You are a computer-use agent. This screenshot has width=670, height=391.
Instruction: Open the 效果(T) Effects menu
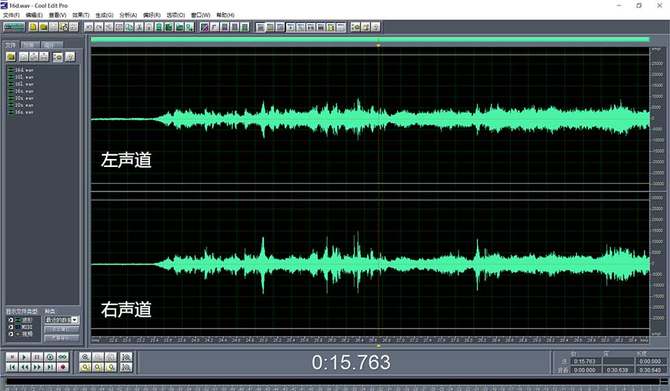81,15
